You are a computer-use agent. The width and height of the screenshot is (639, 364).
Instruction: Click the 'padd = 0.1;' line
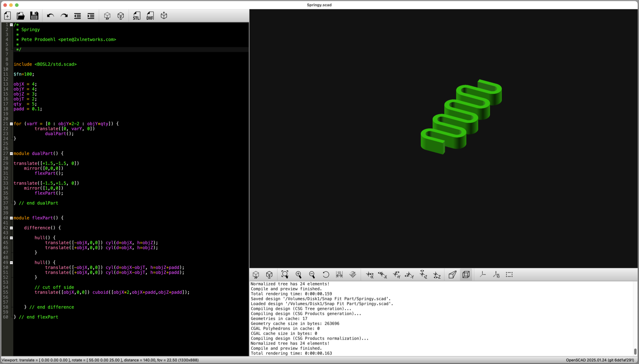tap(28, 109)
